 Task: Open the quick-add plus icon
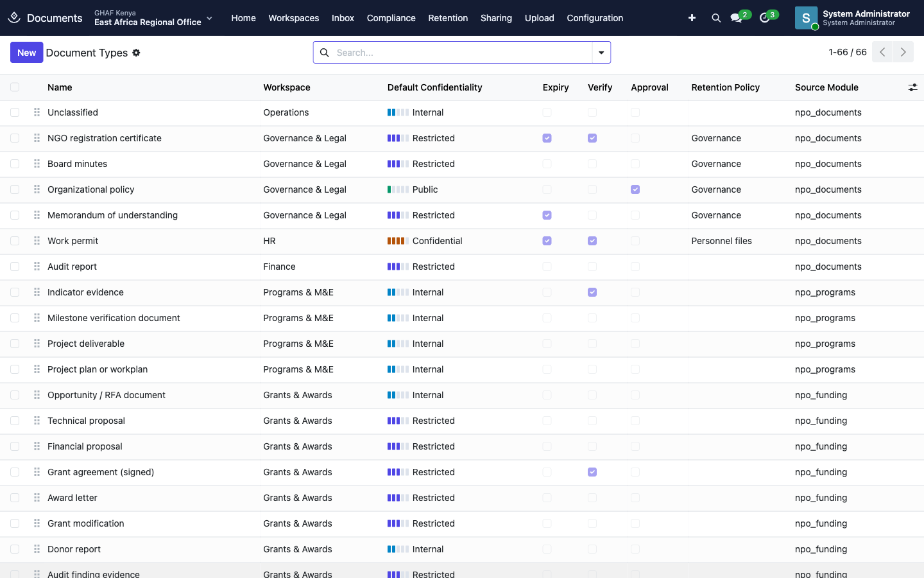(692, 18)
